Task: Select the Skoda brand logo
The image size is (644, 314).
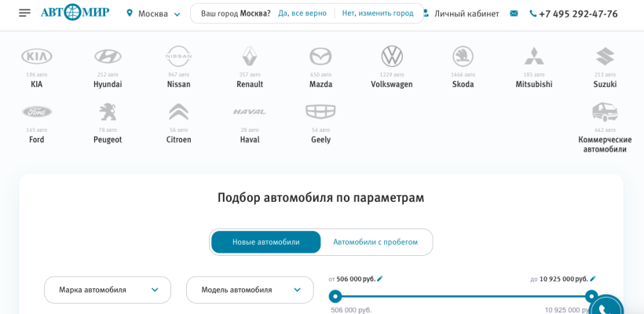Action: pos(463,57)
